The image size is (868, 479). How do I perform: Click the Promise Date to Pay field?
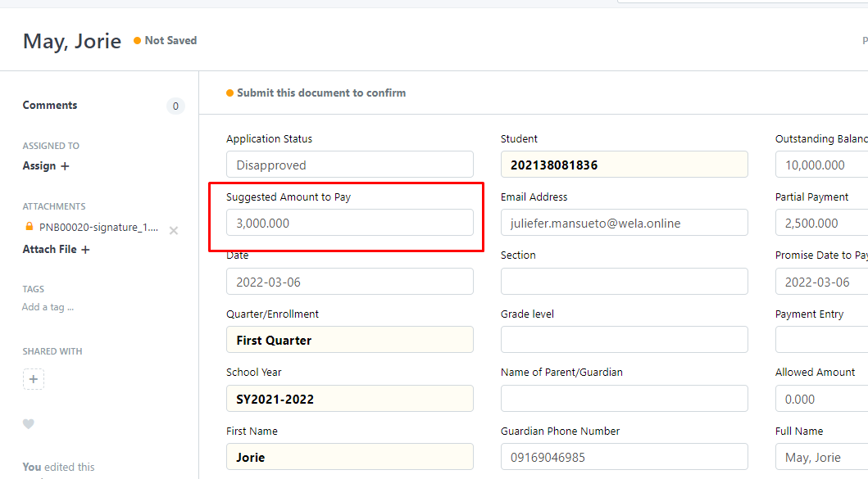pos(821,281)
